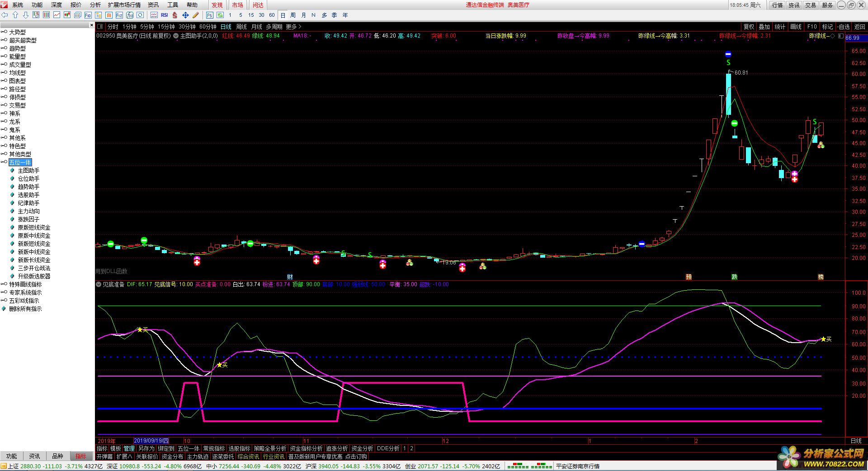Click the 另存为 button

pyautogui.click(x=146, y=448)
